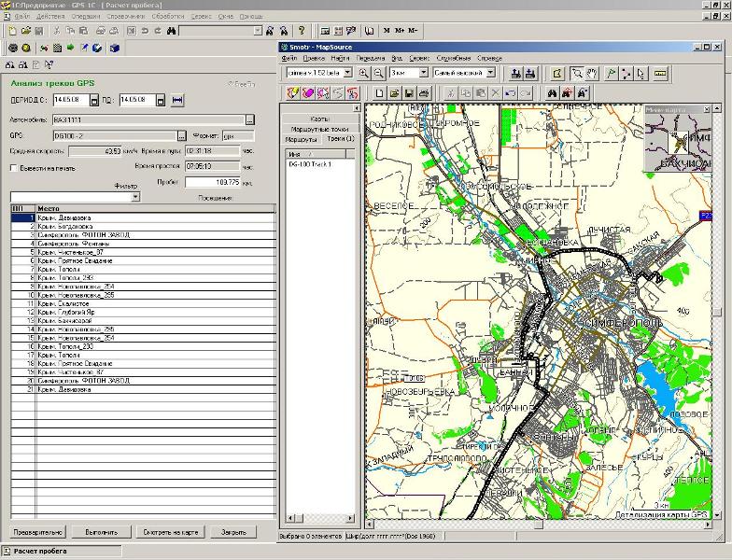Select row 11 'Крым. Скалистое'
Screen dimensions: 732x560
click(x=144, y=304)
